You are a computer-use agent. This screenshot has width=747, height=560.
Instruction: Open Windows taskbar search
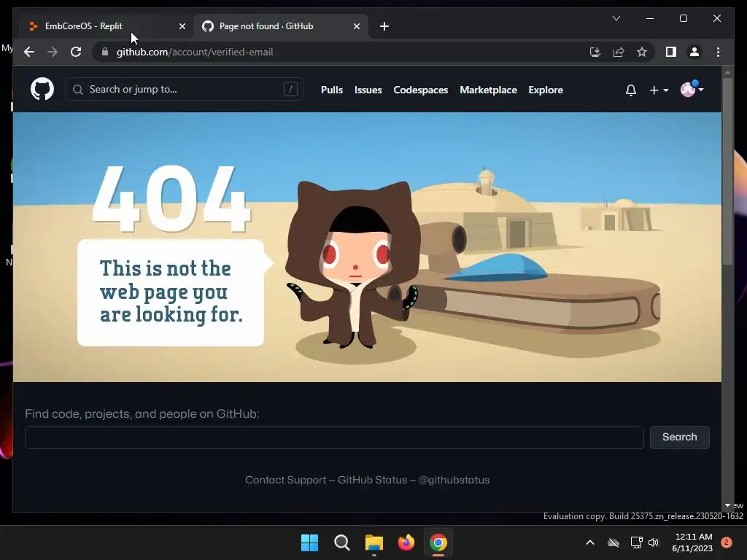(x=341, y=542)
